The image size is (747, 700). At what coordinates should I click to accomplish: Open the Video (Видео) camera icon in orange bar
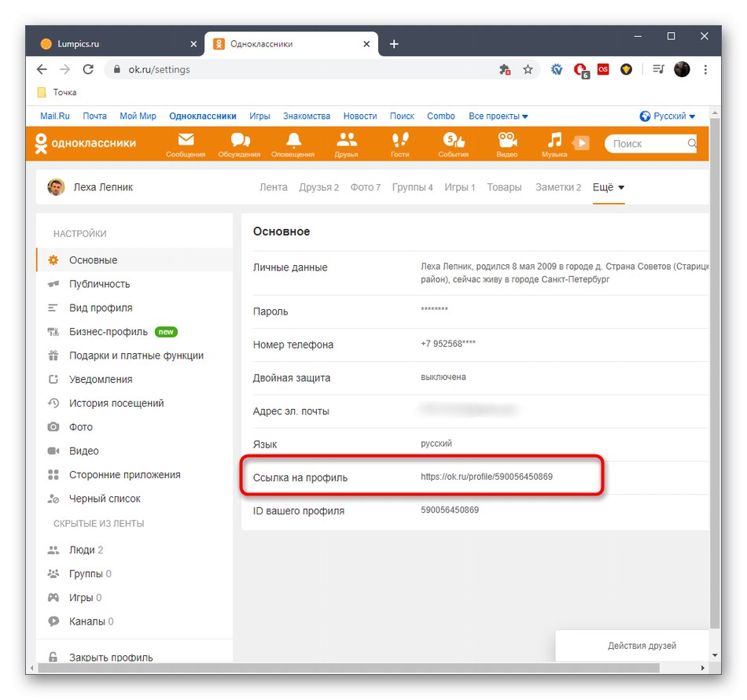coord(507,140)
